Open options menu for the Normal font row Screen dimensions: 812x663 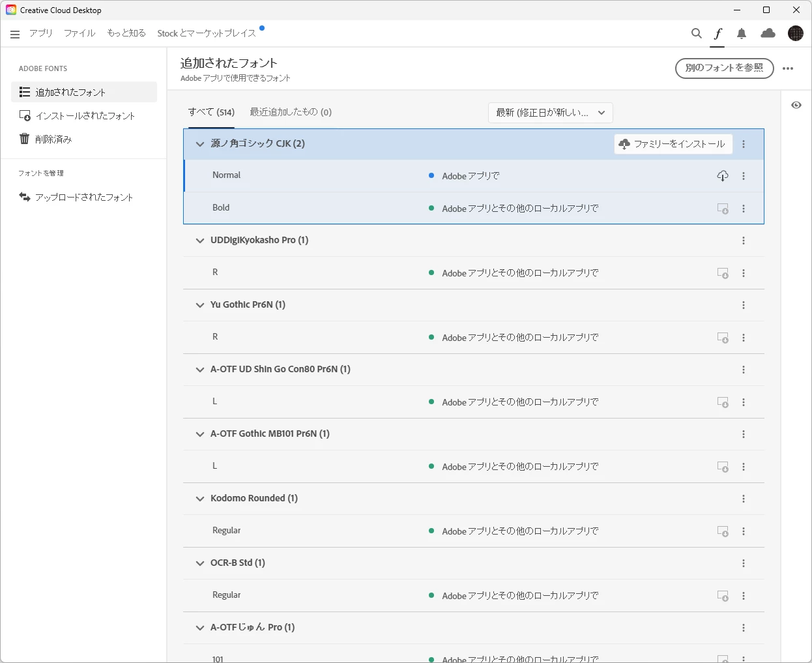tap(744, 176)
